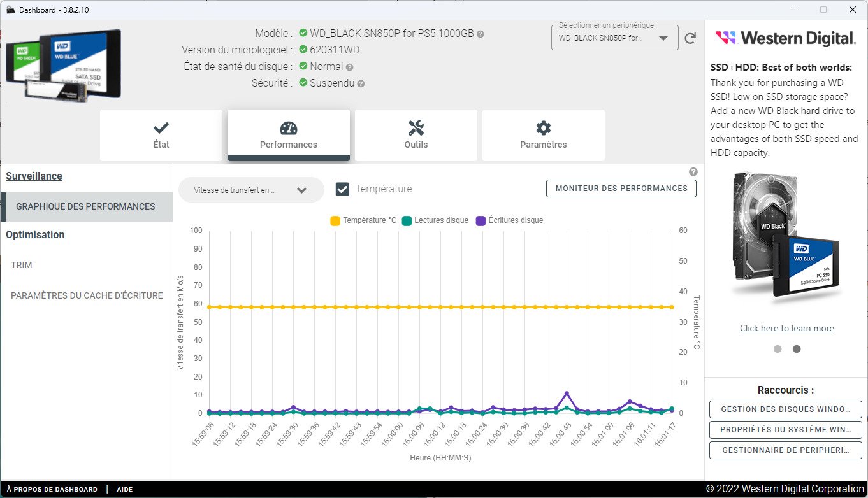This screenshot has height=498, width=868.
Task: Click the Western Digital logo
Action: (786, 38)
